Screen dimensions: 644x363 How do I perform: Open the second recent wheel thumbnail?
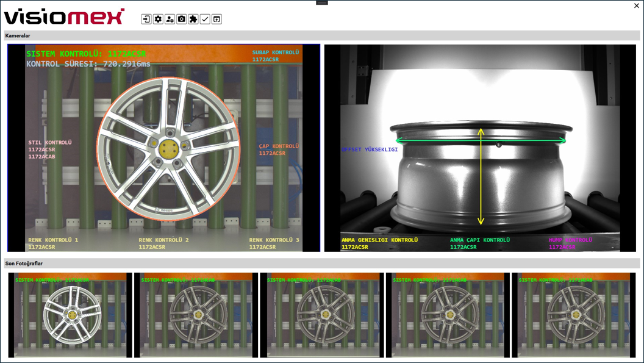tap(196, 315)
